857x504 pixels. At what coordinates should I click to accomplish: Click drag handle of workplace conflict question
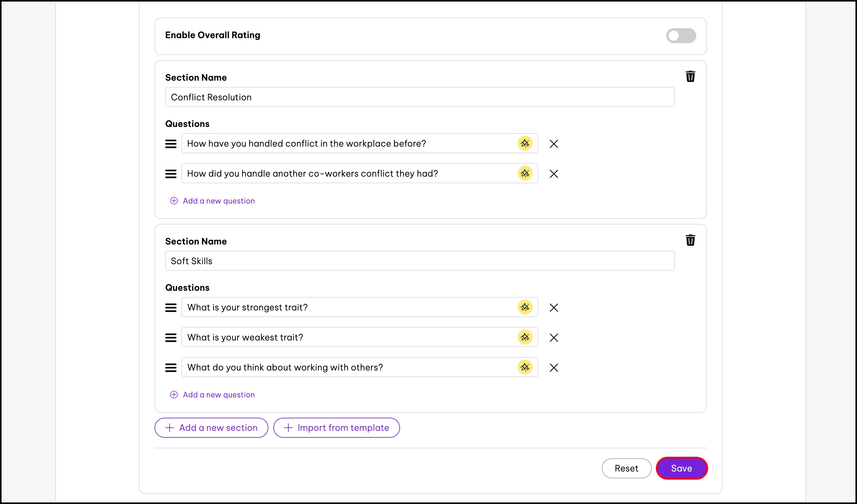click(171, 144)
